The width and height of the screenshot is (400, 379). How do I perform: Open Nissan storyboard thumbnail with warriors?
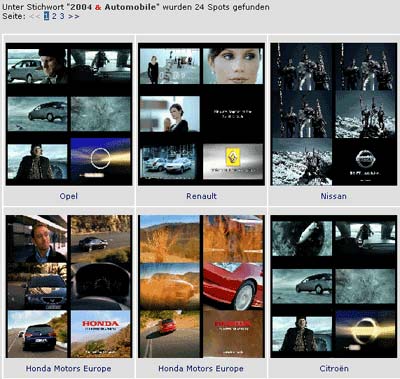tap(334, 114)
